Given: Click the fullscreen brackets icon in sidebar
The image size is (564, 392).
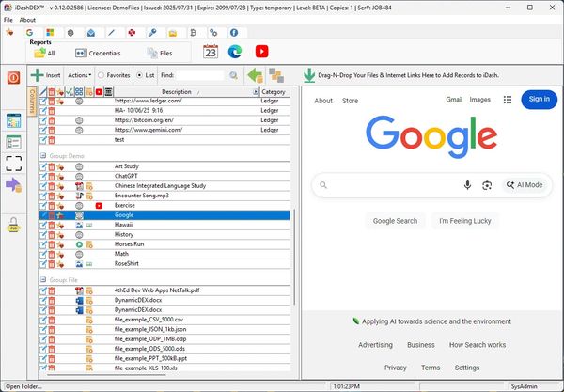Looking at the screenshot, I should [x=14, y=164].
